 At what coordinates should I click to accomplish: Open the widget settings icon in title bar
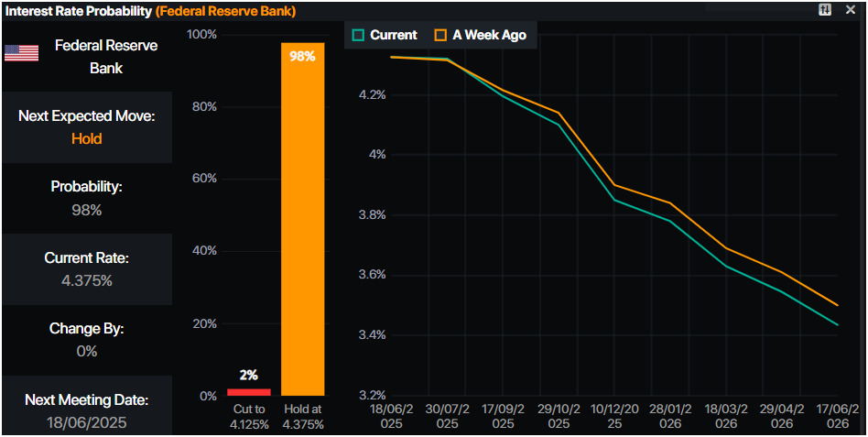825,9
